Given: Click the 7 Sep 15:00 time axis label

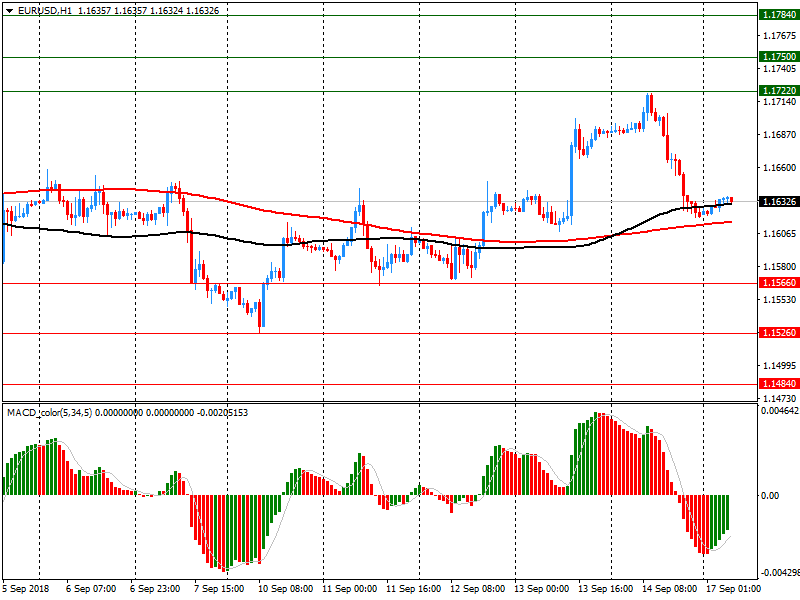Looking at the screenshot, I should (x=219, y=589).
